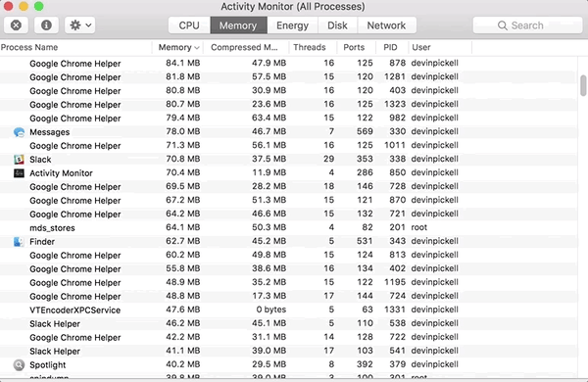The width and height of the screenshot is (588, 382).
Task: Select Google Chrome Helper with PID 1323
Action: coord(288,104)
